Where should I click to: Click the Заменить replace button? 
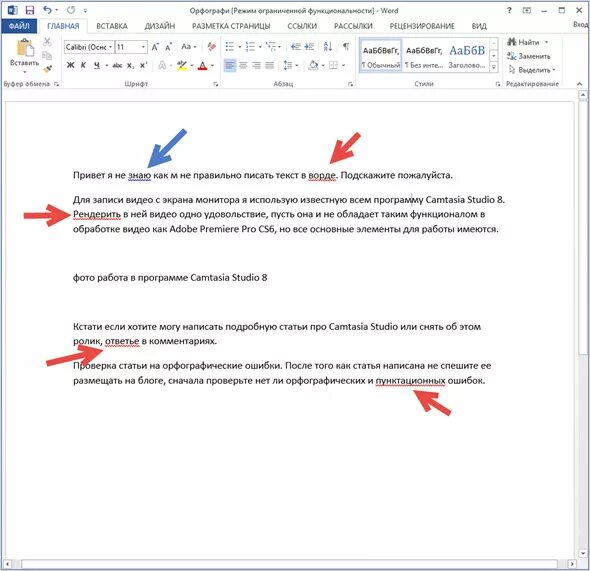tap(529, 56)
